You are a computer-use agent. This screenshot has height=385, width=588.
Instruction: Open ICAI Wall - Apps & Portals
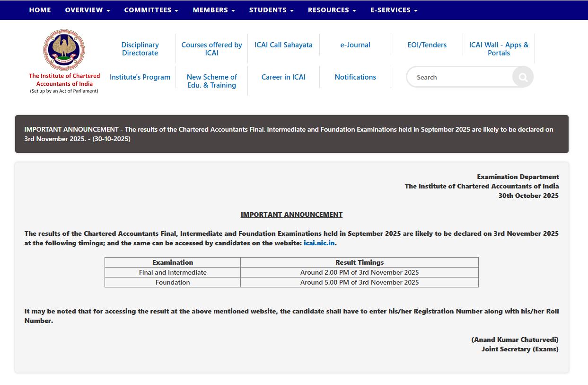[499, 49]
